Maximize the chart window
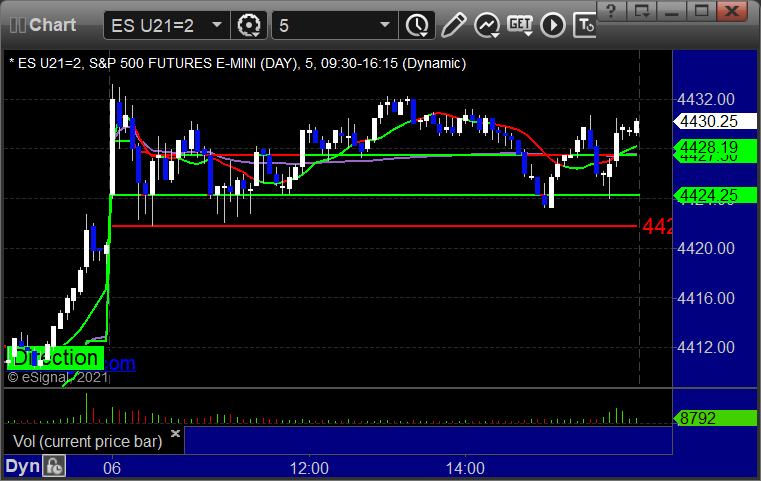The image size is (761, 481). pyautogui.click(x=701, y=11)
